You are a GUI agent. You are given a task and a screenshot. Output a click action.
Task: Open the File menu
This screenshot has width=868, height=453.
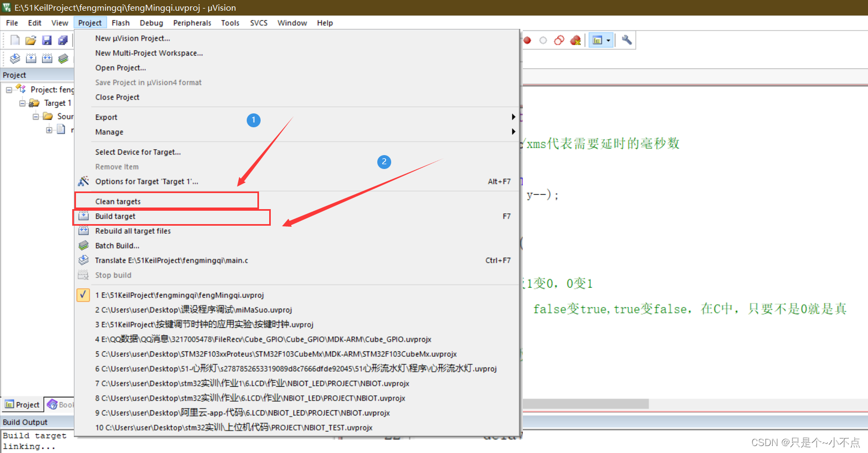(x=12, y=23)
